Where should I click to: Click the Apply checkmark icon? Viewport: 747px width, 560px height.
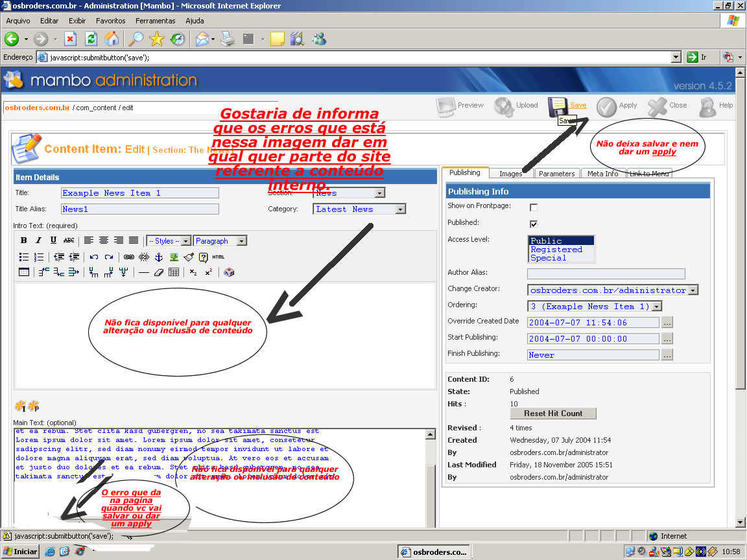[x=606, y=107]
